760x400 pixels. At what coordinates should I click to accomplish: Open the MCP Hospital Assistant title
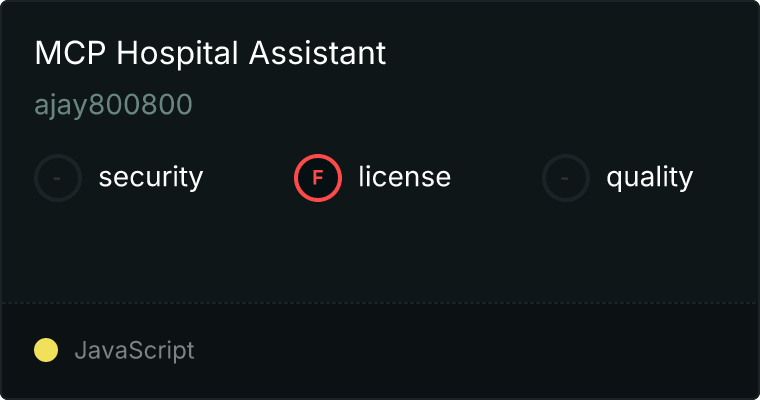tap(210, 54)
